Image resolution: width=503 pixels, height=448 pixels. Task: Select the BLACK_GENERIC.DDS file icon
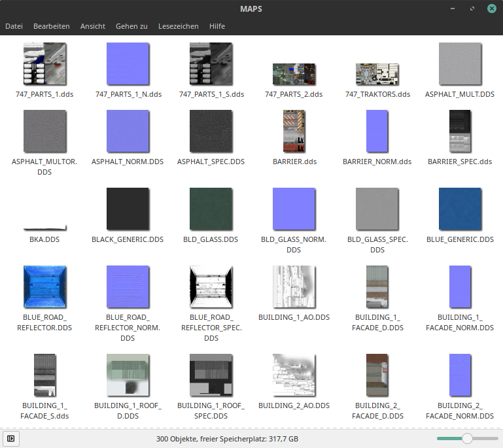tap(128, 209)
